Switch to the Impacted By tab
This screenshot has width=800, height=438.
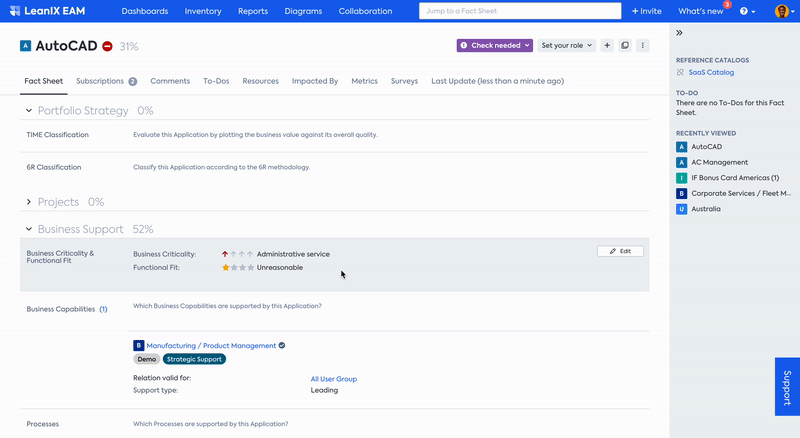[x=315, y=81]
